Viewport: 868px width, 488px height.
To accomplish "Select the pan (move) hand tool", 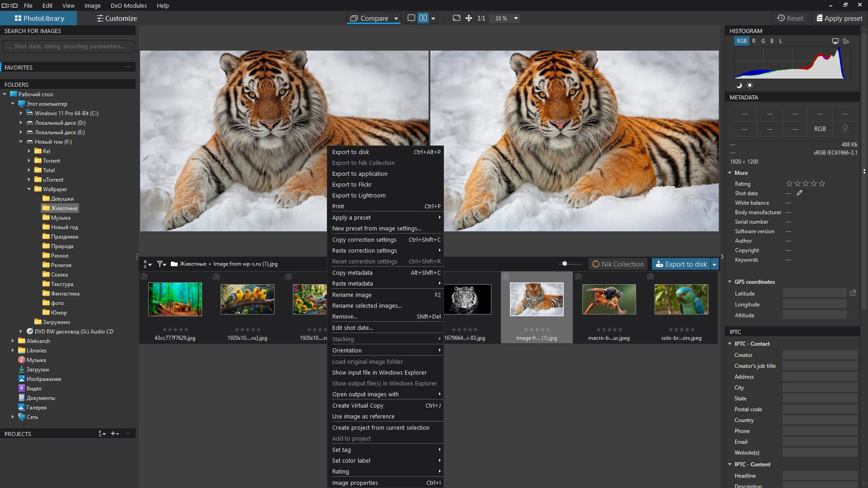I will 469,18.
